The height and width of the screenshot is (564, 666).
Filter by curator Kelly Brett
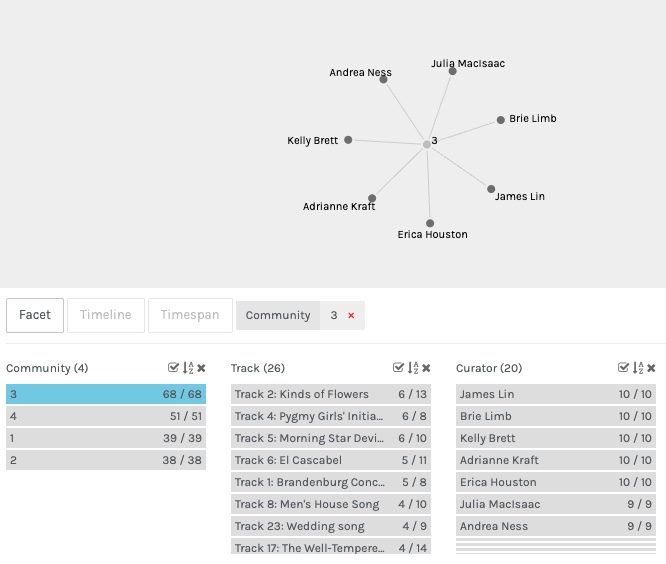pyautogui.click(x=556, y=438)
